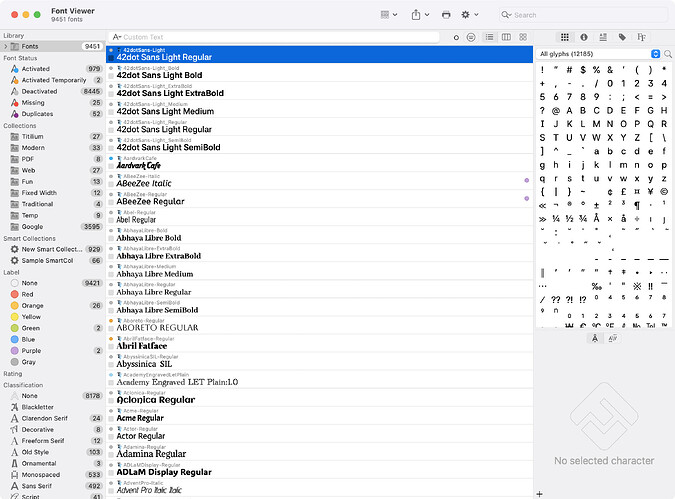Open the All glyphs dropdown
Screen dimensions: 675x499
point(599,54)
